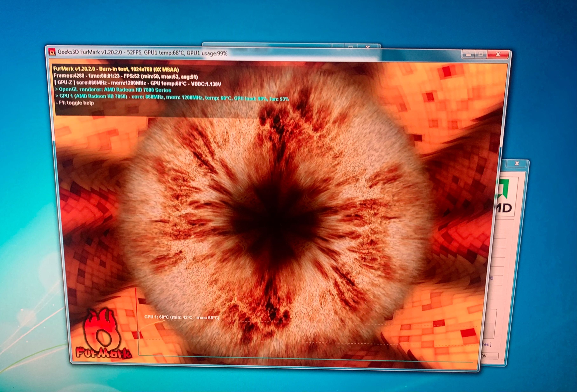Maximize the FurMark burn-in window
The width and height of the screenshot is (577, 392).
point(481,54)
